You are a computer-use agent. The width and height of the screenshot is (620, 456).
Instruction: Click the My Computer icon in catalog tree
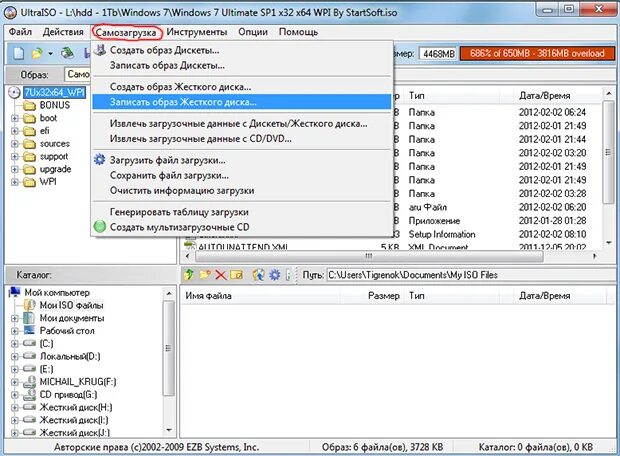coord(15,292)
